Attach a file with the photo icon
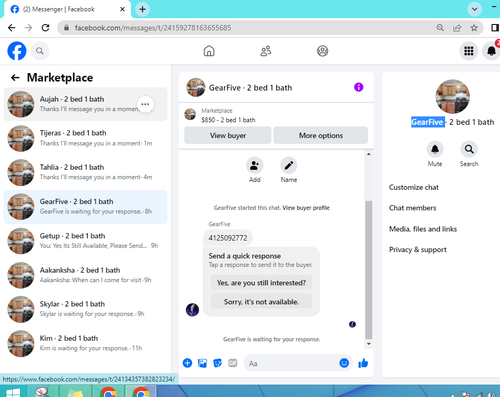This screenshot has width=500, height=397. (x=202, y=363)
